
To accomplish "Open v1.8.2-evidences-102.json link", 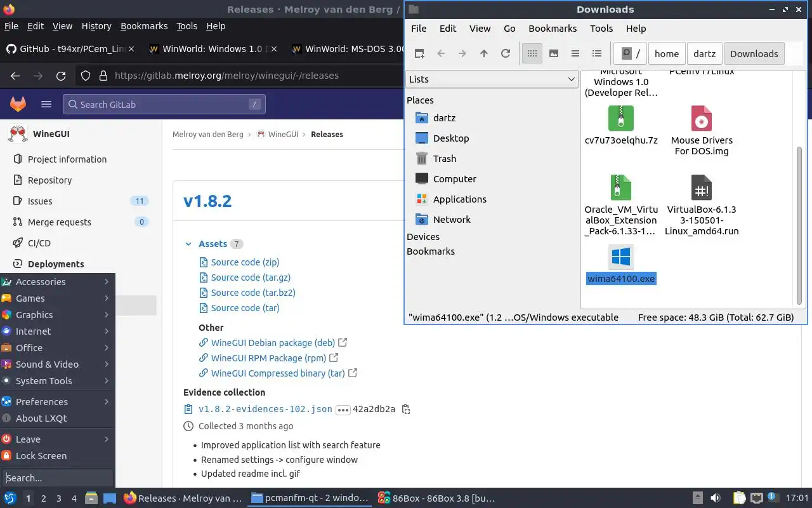I will (x=265, y=409).
